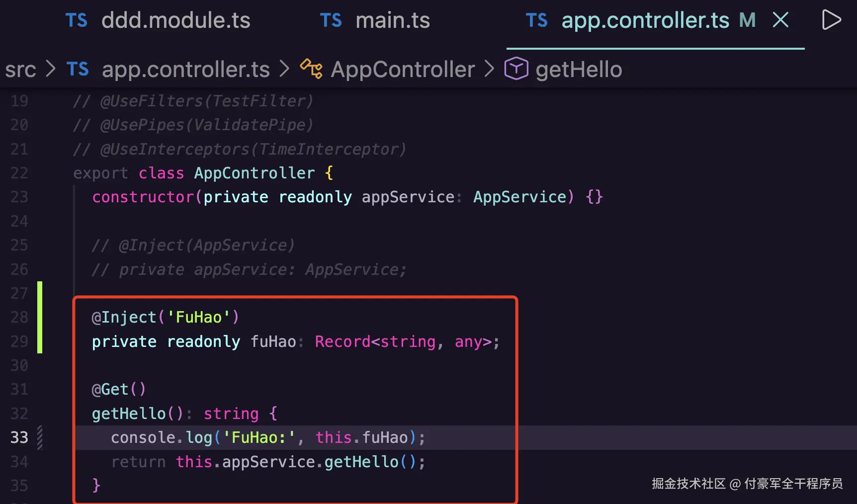Click the modified-lines marker beside line 33
Viewport: 857px width, 504px height.
[x=40, y=438]
